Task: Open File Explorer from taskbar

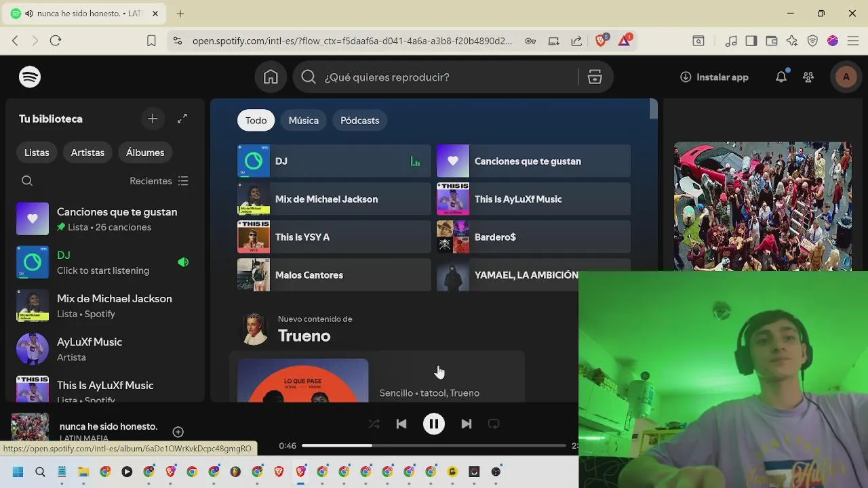Action: coord(83,472)
